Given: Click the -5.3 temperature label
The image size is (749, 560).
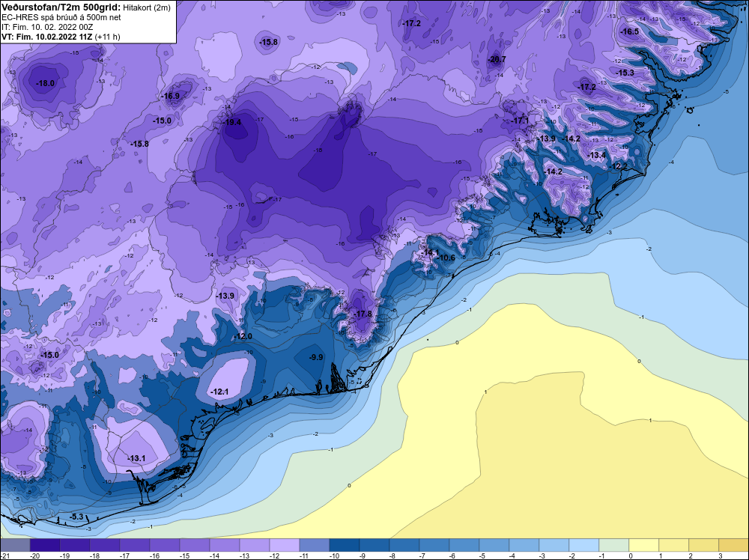Looking at the screenshot, I should [76, 517].
